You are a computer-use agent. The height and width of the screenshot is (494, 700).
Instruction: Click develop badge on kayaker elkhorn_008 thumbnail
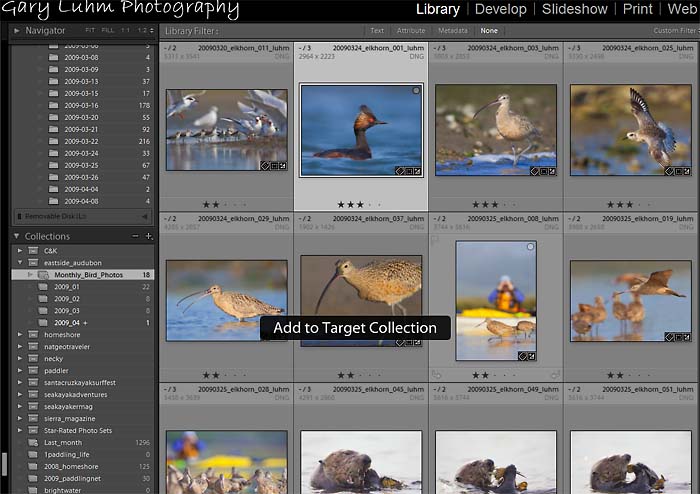click(531, 356)
